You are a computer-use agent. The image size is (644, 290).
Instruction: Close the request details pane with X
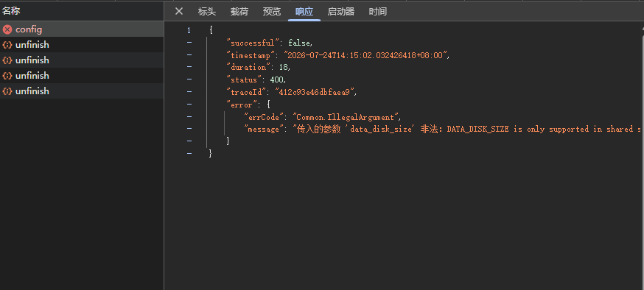click(178, 11)
